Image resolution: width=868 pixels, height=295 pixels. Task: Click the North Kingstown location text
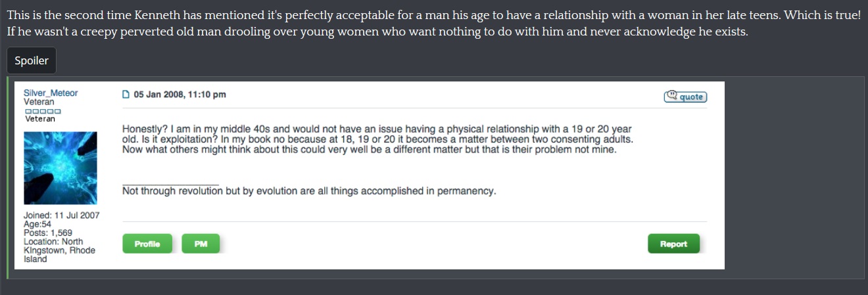[59, 250]
